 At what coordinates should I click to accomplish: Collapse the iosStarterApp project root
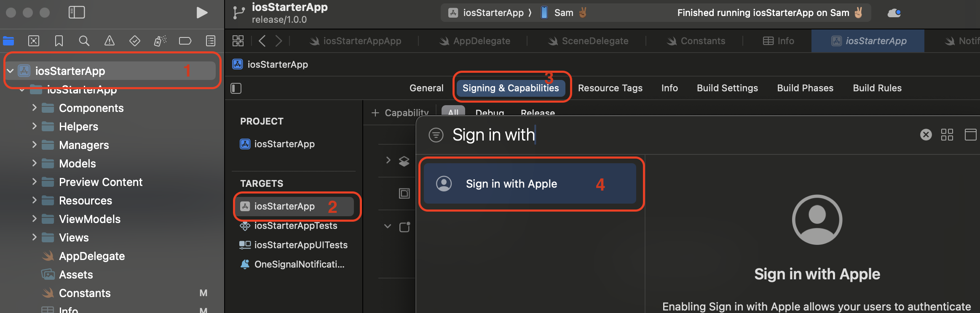[11, 71]
